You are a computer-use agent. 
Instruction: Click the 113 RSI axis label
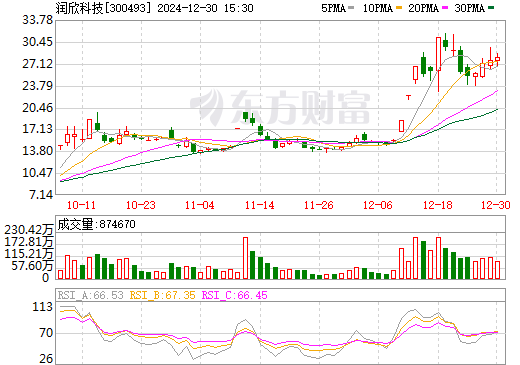[43, 307]
